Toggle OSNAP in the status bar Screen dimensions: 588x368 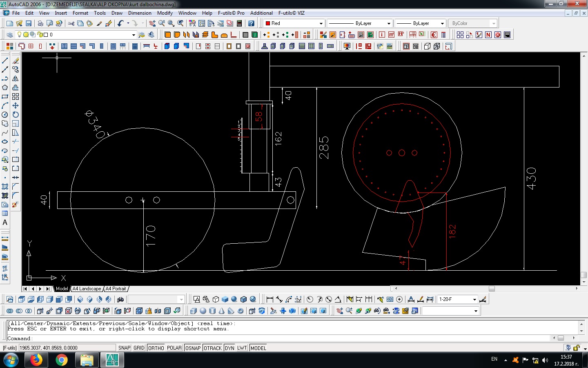(193, 348)
